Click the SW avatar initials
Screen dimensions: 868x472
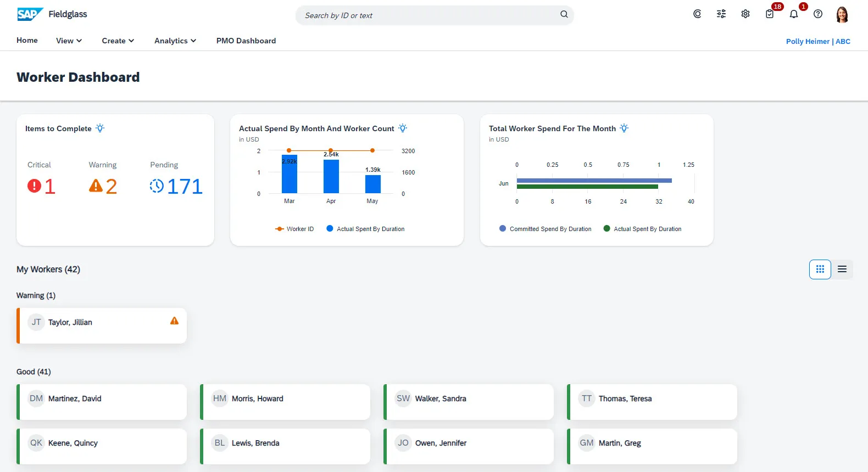[403, 398]
